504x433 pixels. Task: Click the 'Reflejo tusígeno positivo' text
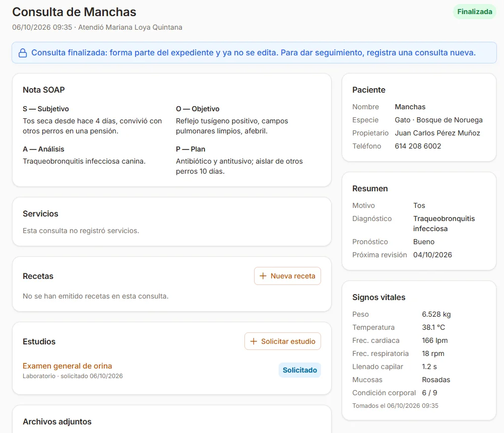[x=232, y=126]
